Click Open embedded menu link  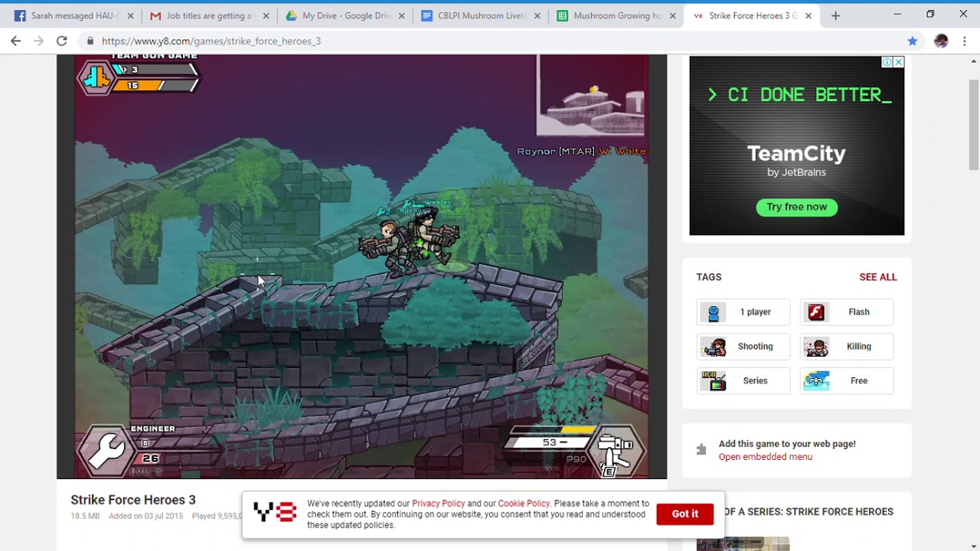click(766, 457)
